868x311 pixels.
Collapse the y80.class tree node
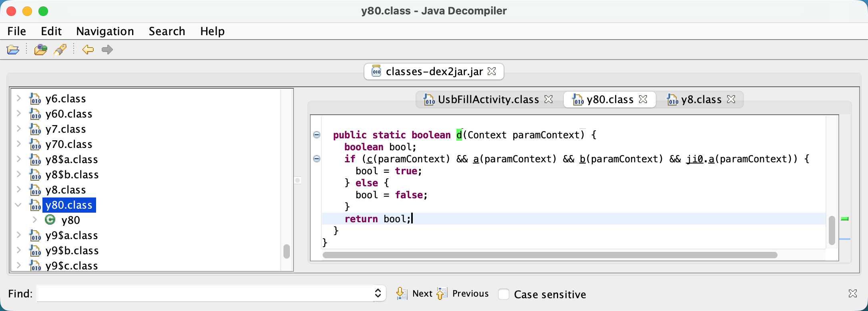18,205
